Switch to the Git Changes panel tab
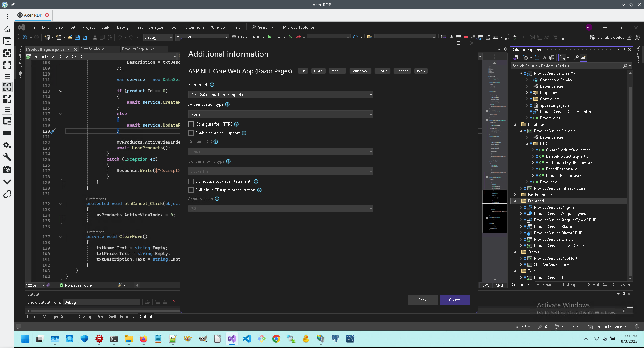The height and width of the screenshot is (348, 644). (547, 285)
